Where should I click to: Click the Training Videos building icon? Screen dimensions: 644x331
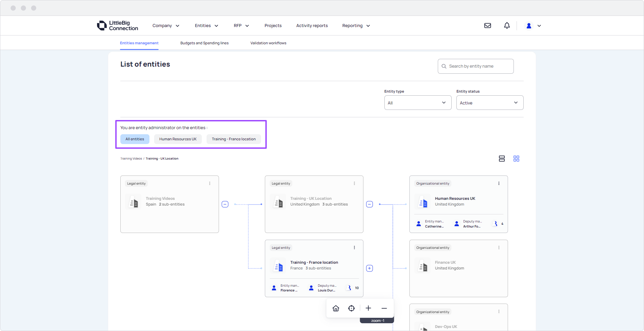pos(134,202)
